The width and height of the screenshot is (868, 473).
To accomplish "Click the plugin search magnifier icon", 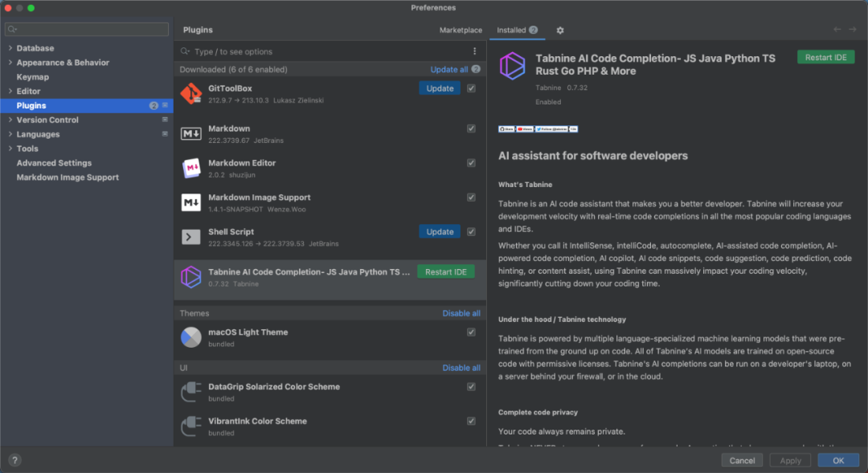I will coord(185,51).
